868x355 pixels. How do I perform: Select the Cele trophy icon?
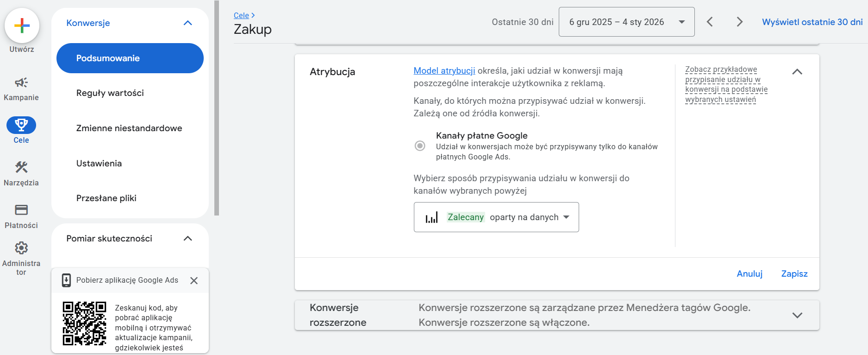click(21, 125)
